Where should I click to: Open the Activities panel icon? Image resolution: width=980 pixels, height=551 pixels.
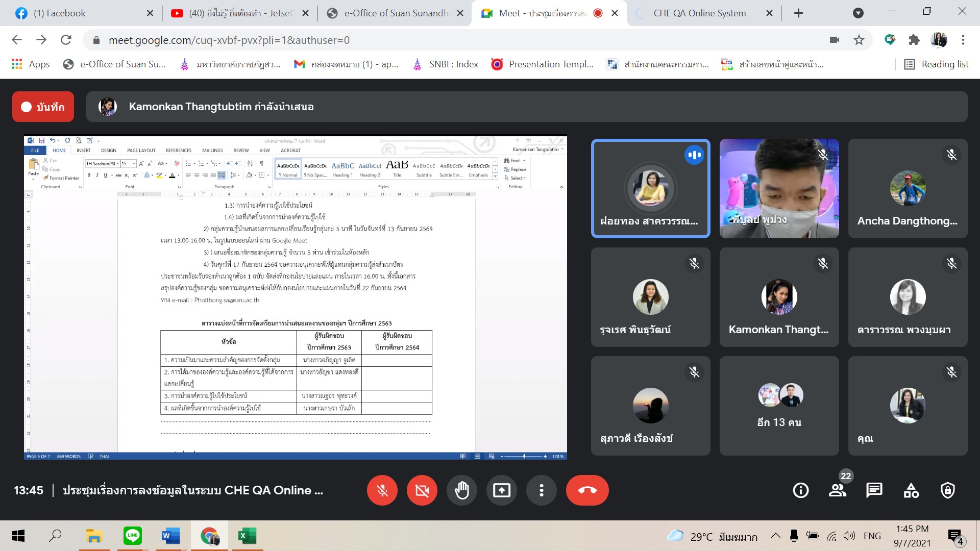911,490
